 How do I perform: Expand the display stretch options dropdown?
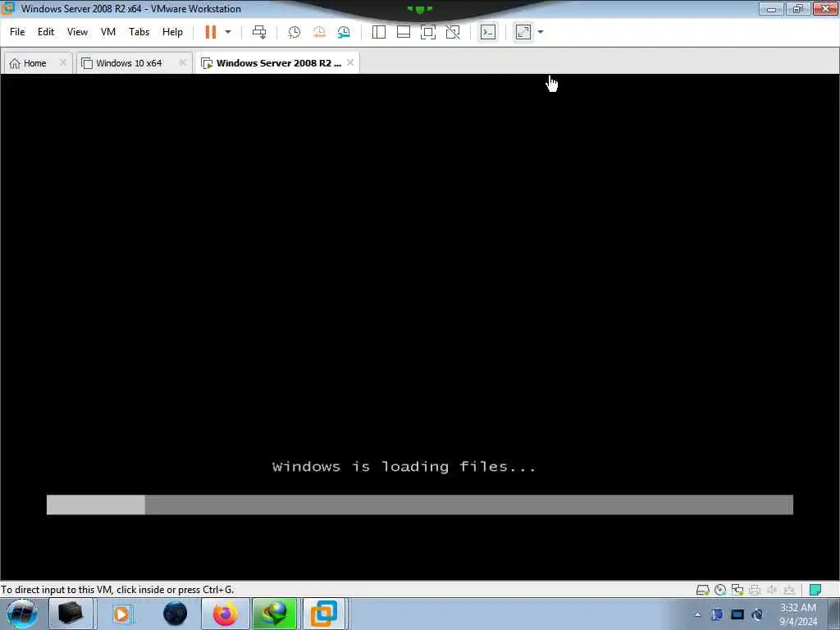541,32
